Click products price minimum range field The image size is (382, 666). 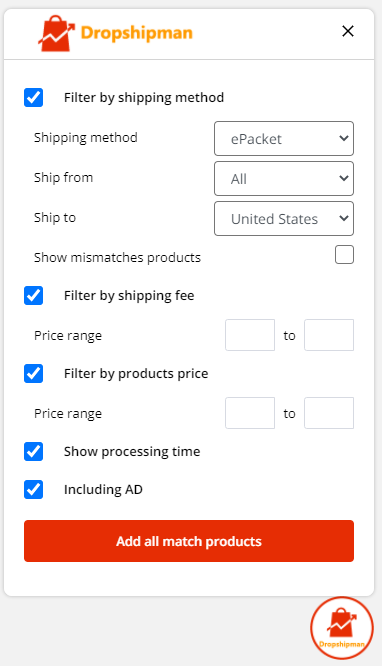pos(250,413)
